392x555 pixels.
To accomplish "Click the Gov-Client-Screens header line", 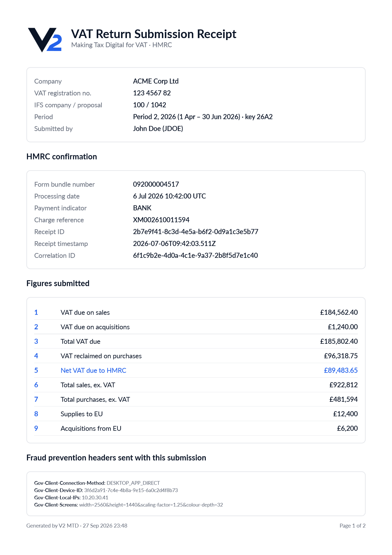I will [x=129, y=505].
